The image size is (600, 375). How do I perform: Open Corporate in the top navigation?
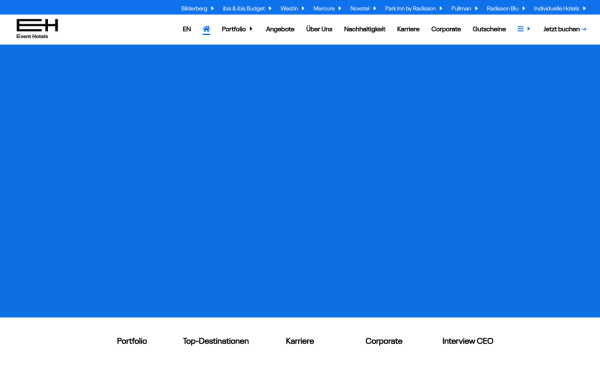tap(446, 29)
